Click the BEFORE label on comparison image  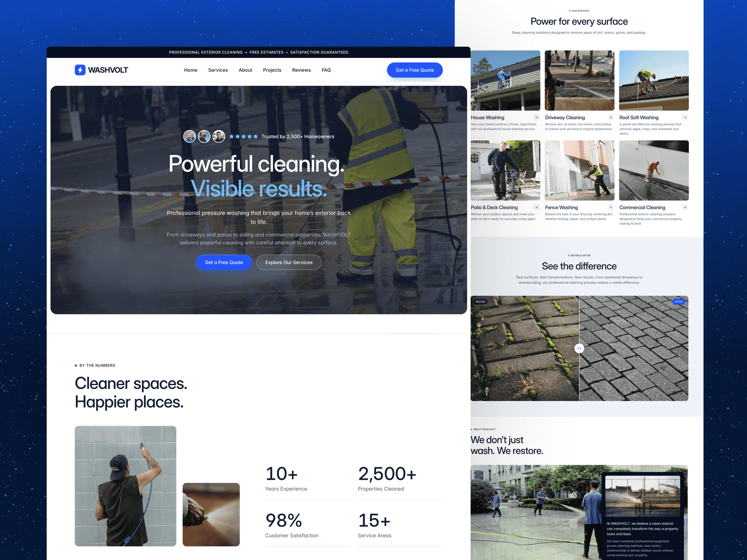(480, 302)
